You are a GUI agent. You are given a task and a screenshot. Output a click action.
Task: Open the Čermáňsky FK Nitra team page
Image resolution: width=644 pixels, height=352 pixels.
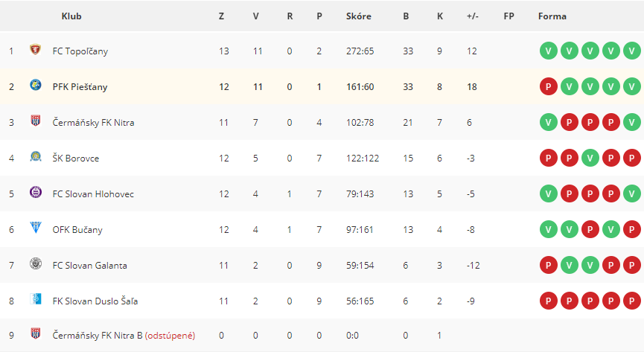click(93, 122)
